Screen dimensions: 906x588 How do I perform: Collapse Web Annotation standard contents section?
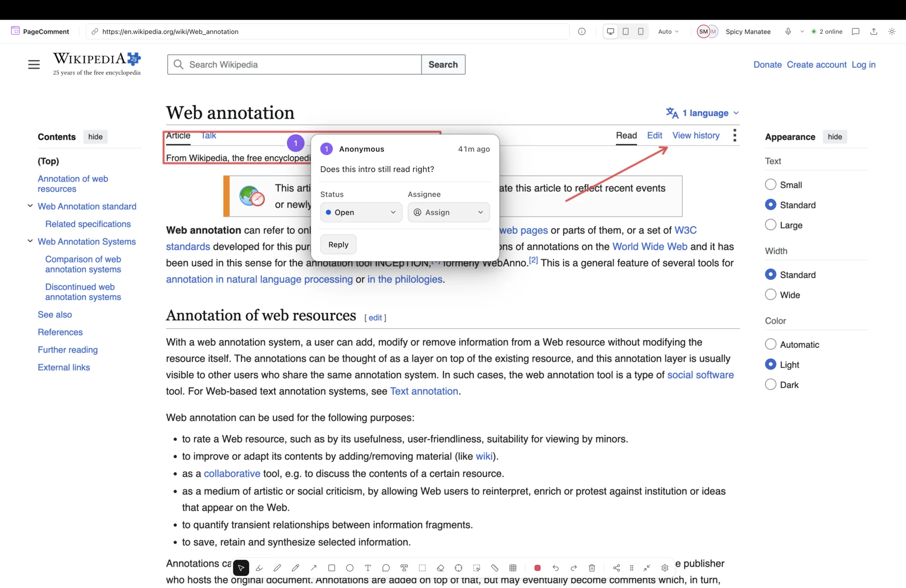(30, 206)
